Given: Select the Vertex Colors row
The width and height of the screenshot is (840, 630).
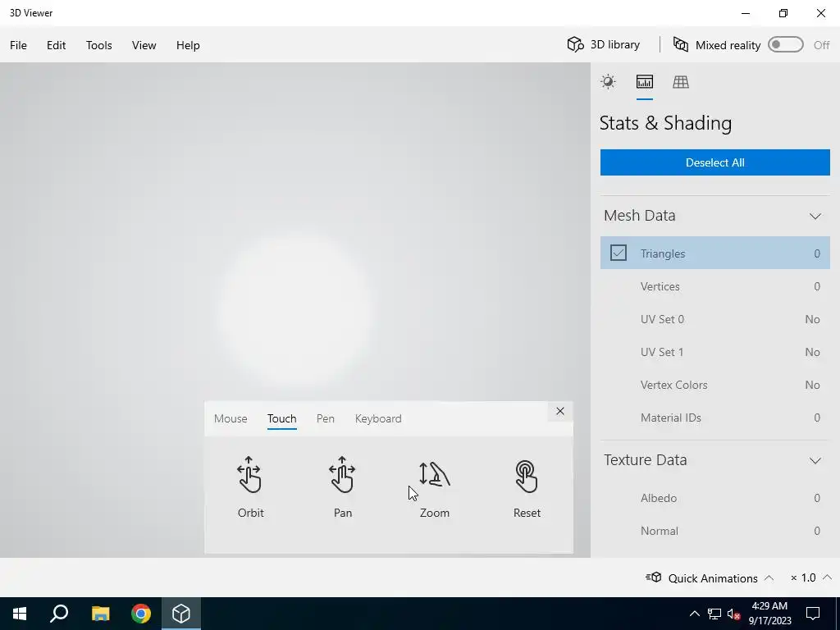Looking at the screenshot, I should [x=715, y=385].
